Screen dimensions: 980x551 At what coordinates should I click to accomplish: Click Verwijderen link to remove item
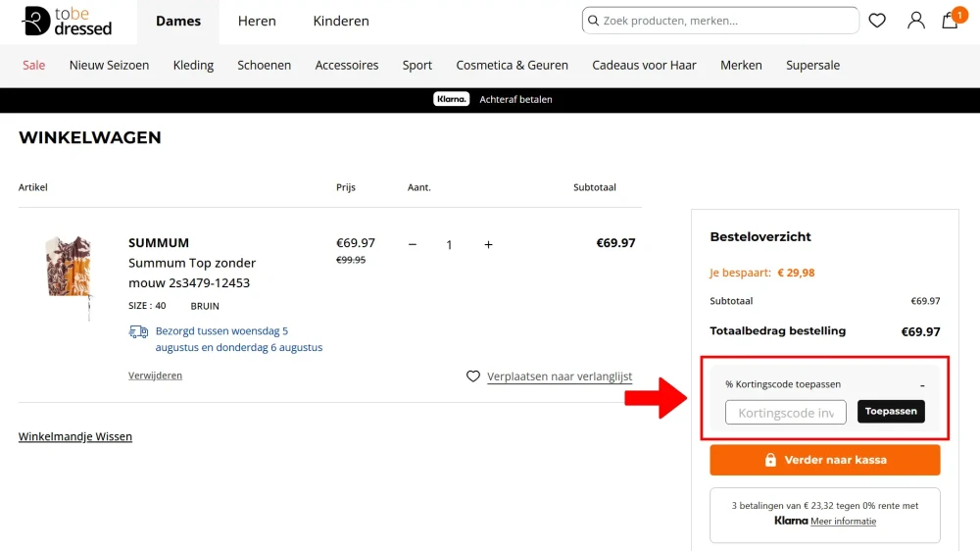155,376
